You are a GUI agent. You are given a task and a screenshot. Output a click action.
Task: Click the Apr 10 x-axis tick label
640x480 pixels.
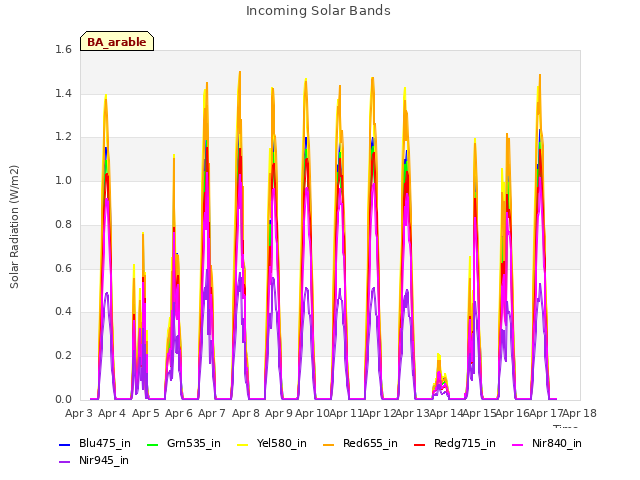pos(312,413)
